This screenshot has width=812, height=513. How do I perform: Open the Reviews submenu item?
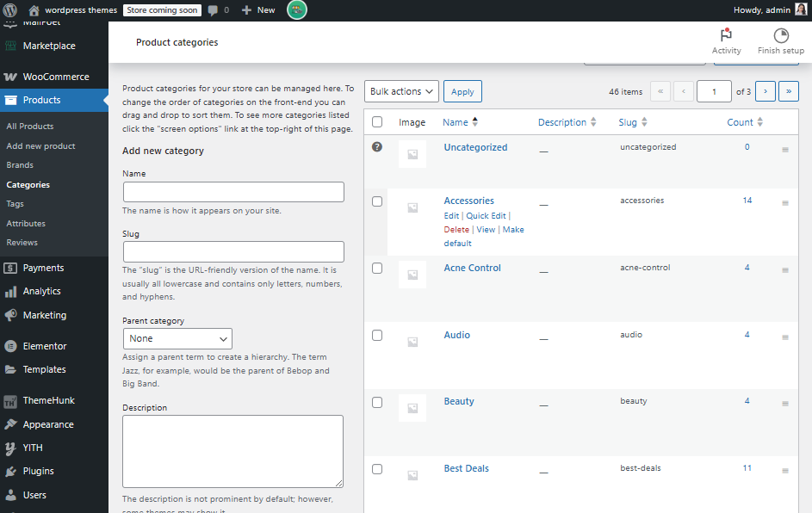(x=22, y=242)
